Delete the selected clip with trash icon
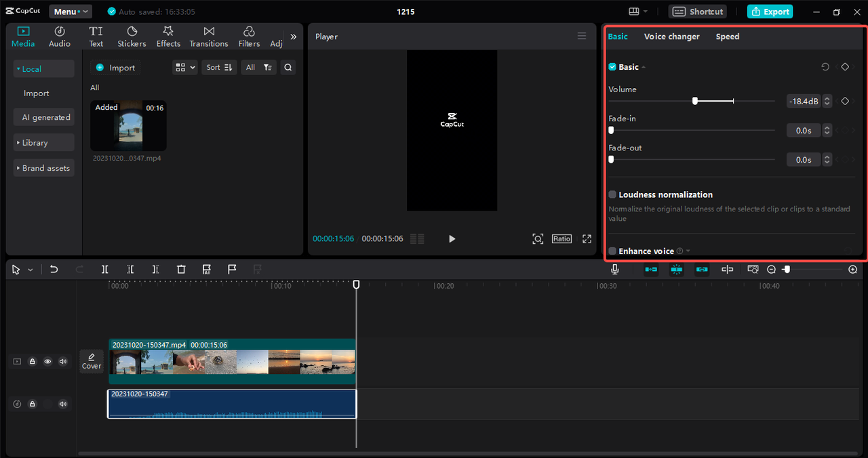Viewport: 868px width, 458px height. pos(181,270)
